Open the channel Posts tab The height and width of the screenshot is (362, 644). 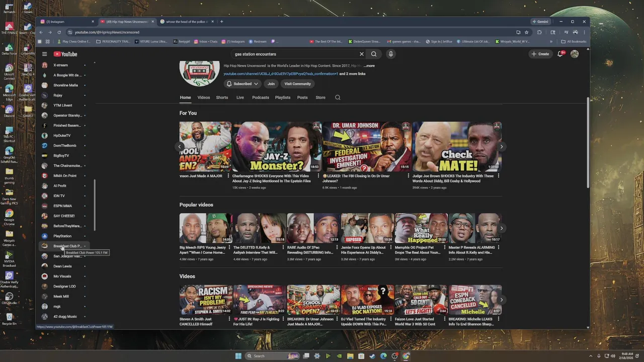[x=302, y=98]
